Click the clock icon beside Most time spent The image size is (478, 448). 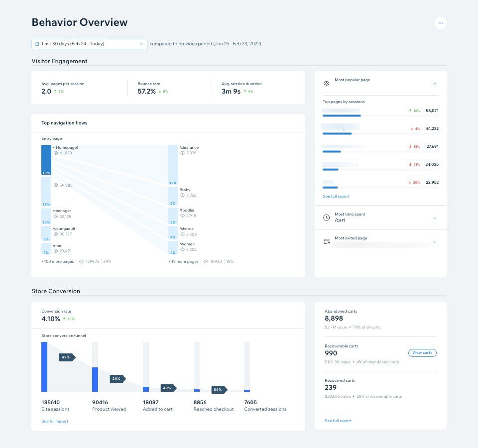(326, 217)
